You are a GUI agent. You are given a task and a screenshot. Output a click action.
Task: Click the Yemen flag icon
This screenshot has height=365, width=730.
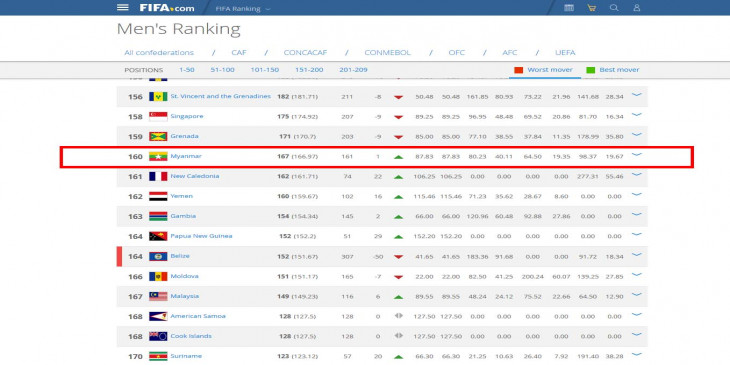(158, 196)
